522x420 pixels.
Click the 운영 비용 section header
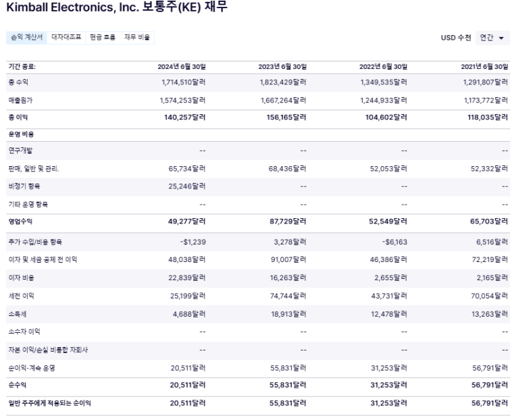point(21,134)
